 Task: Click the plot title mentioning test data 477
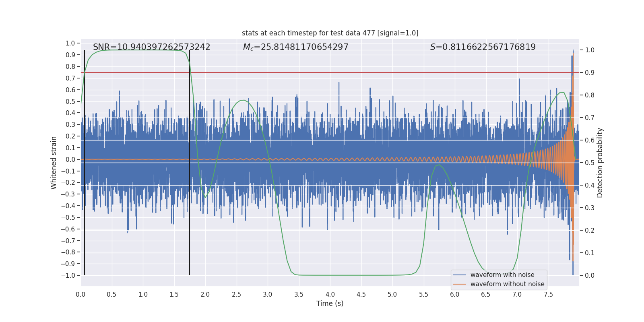[330, 33]
